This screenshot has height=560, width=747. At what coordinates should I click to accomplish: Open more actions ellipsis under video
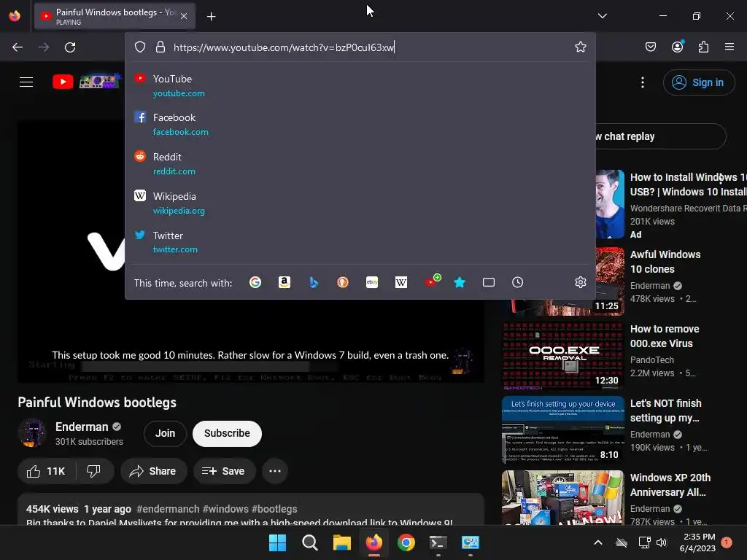pos(275,471)
